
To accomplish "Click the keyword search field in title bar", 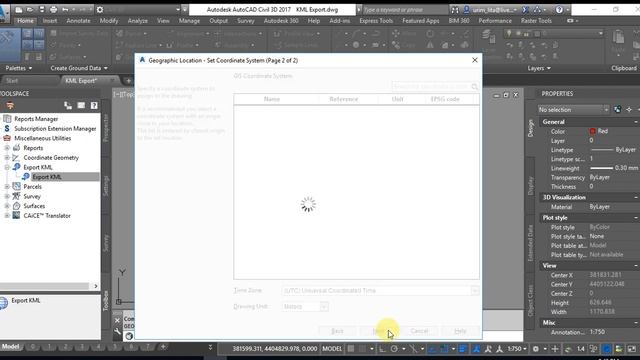I will coord(404,9).
